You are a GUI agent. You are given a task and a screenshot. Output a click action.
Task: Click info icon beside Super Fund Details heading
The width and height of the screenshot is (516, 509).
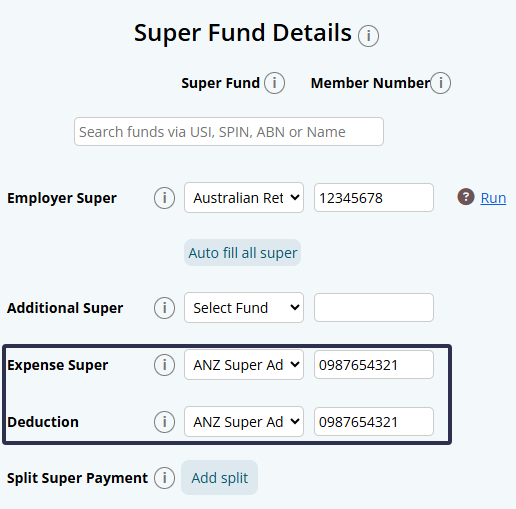point(368,36)
